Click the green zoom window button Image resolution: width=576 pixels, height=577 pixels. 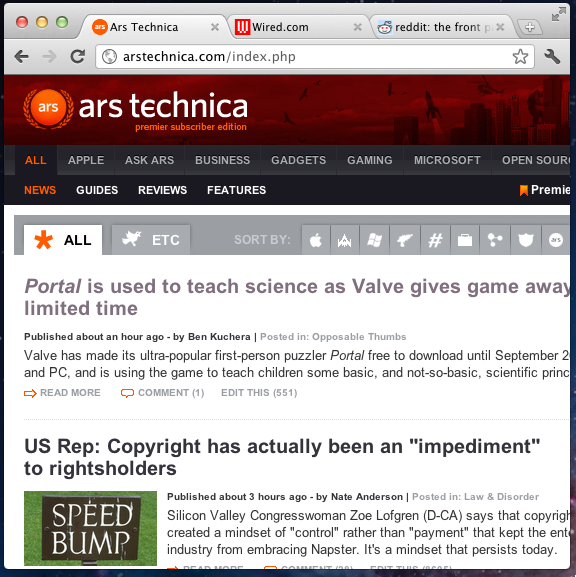[62, 22]
